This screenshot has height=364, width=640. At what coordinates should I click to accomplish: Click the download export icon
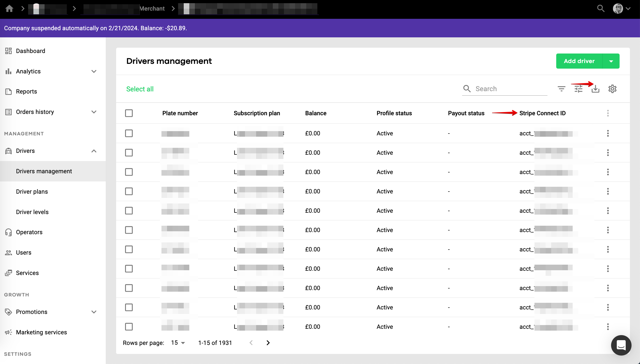click(x=595, y=89)
